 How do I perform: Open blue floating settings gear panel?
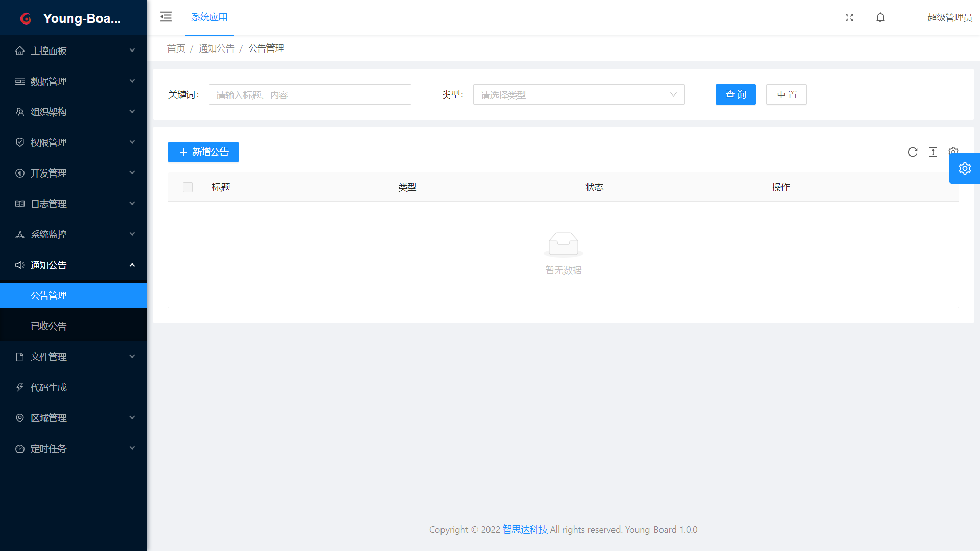click(965, 168)
